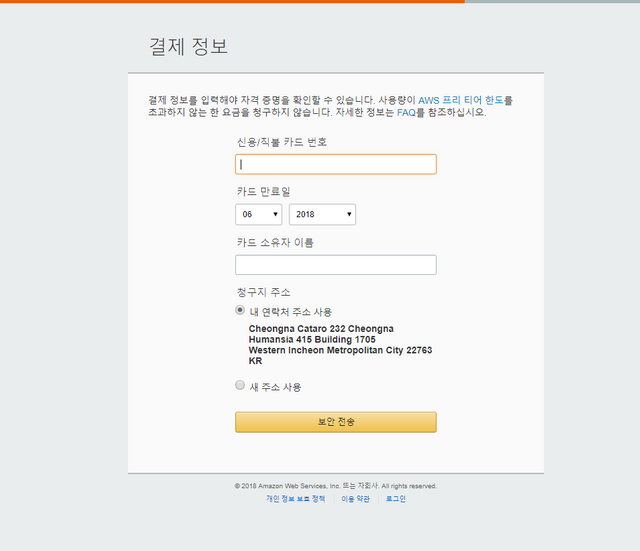640x551 pixels.
Task: Open the '개인 정보 보호 정책' footer link
Action: (296, 499)
